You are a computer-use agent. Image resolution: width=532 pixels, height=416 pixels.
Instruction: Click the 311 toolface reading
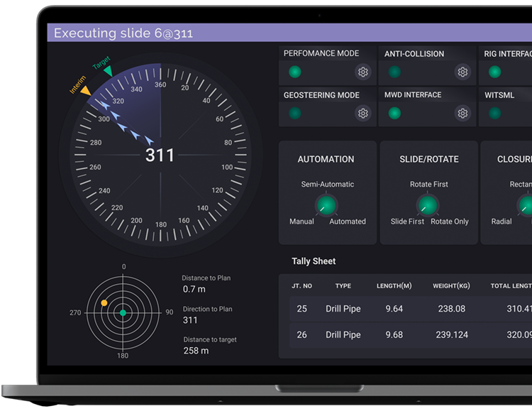pyautogui.click(x=160, y=155)
